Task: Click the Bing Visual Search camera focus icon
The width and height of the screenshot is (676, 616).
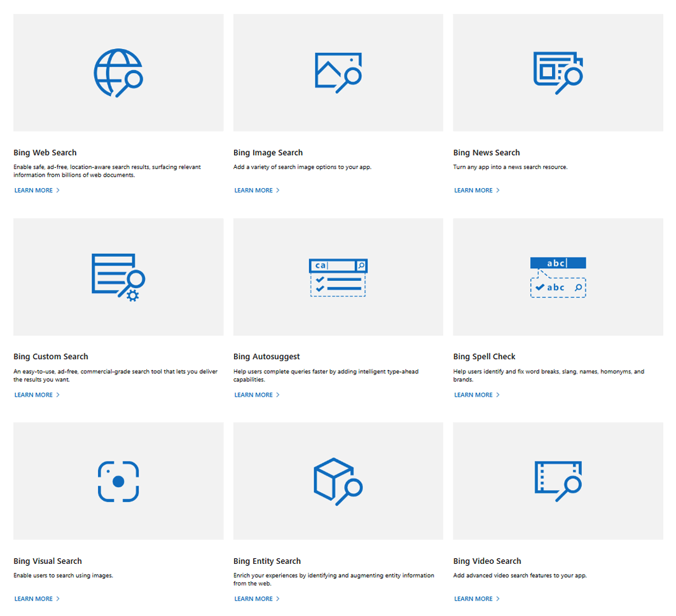Action: pyautogui.click(x=118, y=481)
